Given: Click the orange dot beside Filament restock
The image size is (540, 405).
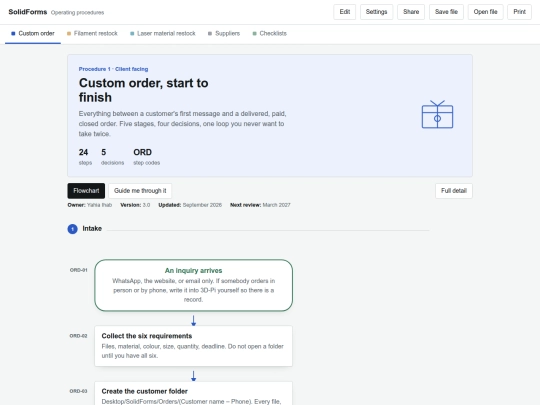Looking at the screenshot, I should [x=69, y=33].
